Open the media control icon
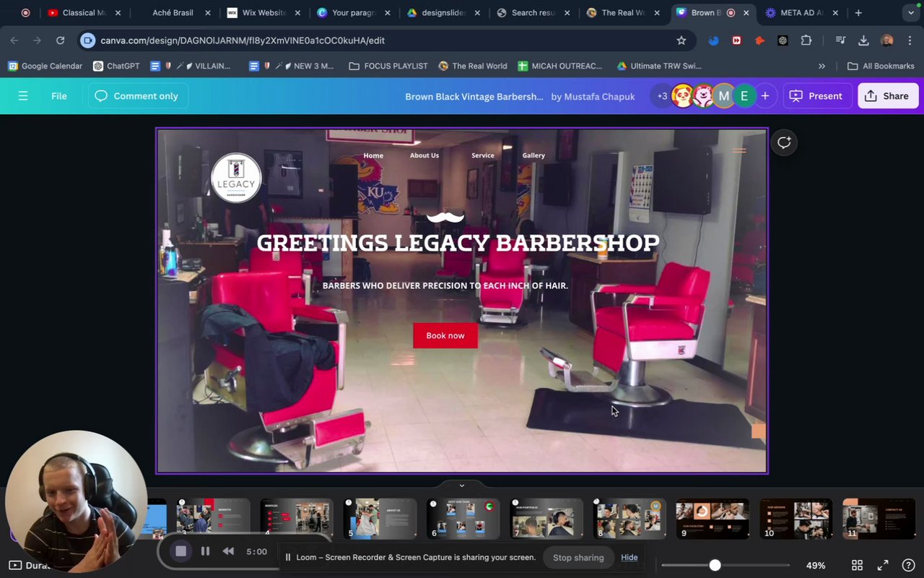 (840, 40)
